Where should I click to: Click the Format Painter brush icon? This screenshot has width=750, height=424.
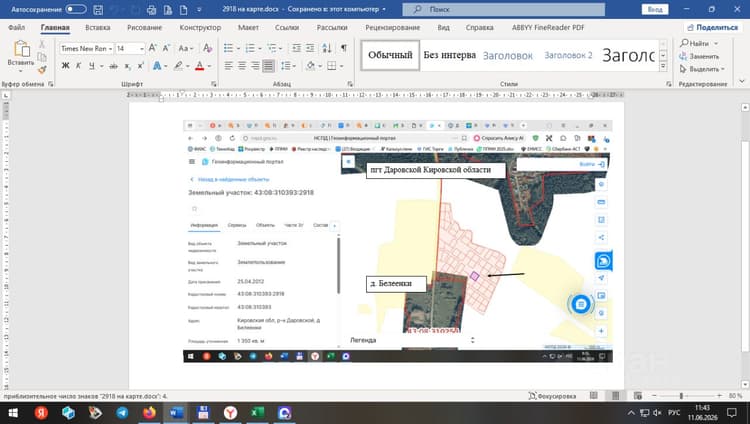click(x=42, y=70)
